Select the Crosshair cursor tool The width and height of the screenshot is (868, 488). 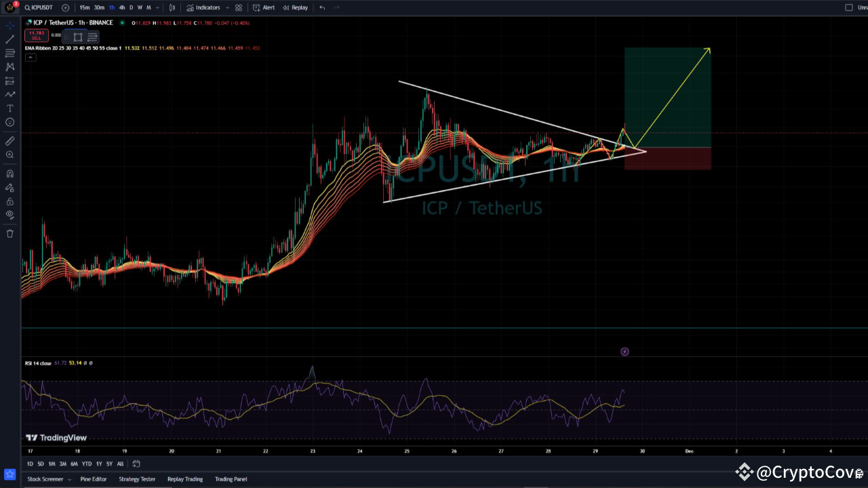[9, 25]
